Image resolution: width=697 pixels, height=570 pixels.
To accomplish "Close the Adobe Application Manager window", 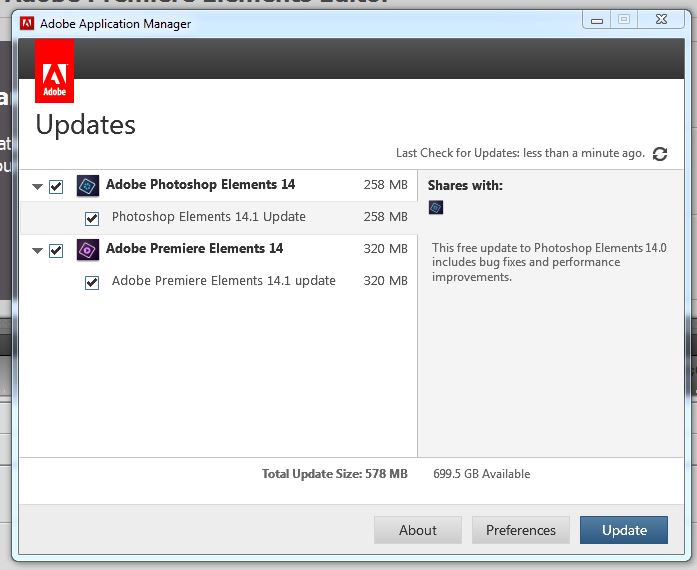I will 661,20.
